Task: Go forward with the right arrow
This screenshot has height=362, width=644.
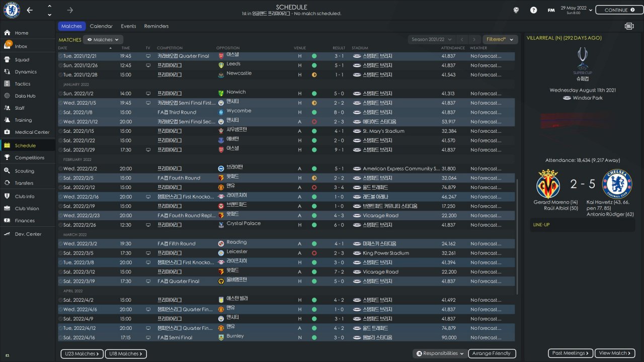Action: (x=70, y=10)
